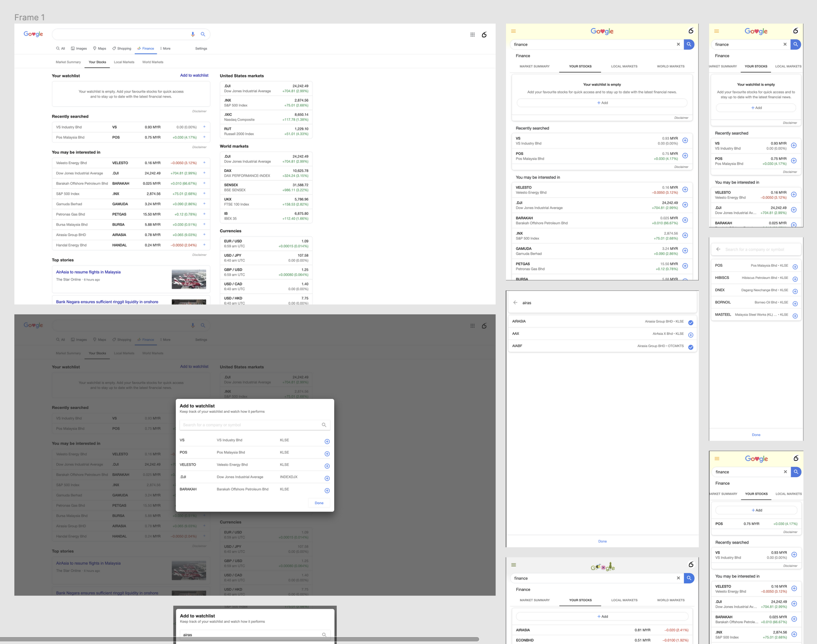Screen dimensions: 817x644
Task: Click the search field containing 'airas' in the partly visible dialog
Action: (255, 635)
